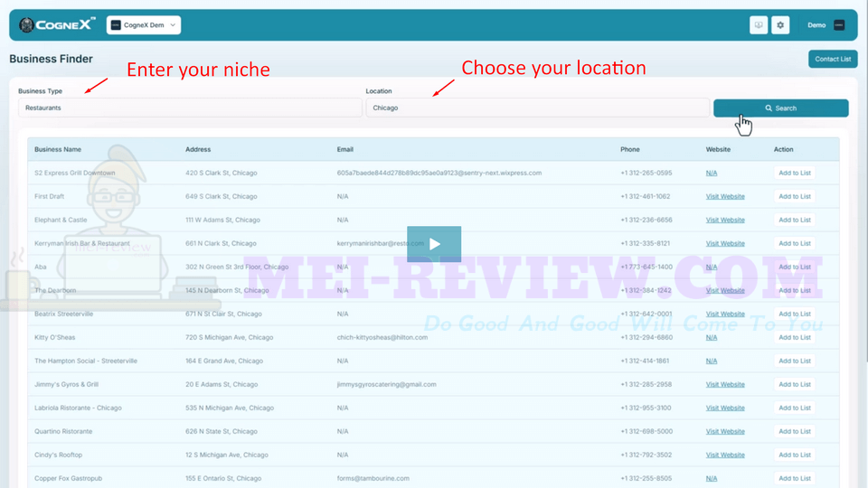Select the Quartino Ristorante business name
The height and width of the screenshot is (488, 868).
(63, 432)
